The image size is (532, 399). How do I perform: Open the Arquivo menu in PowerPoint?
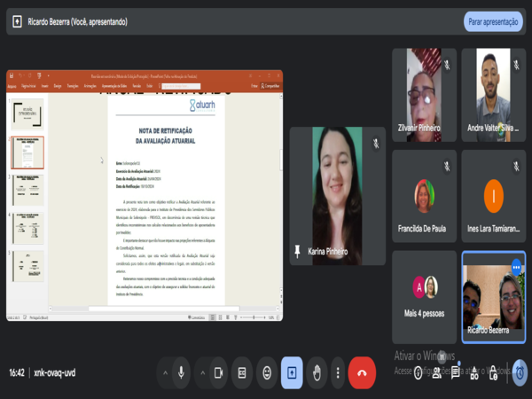12,86
